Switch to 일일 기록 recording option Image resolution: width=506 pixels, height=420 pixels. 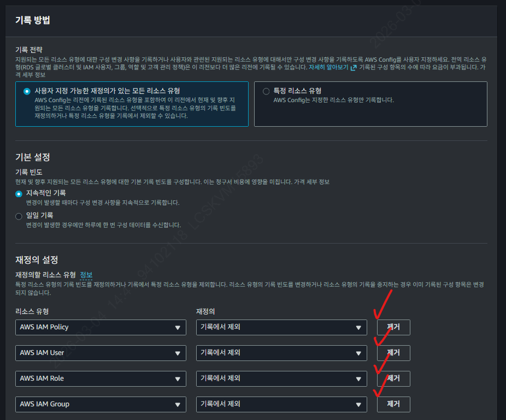18,216
